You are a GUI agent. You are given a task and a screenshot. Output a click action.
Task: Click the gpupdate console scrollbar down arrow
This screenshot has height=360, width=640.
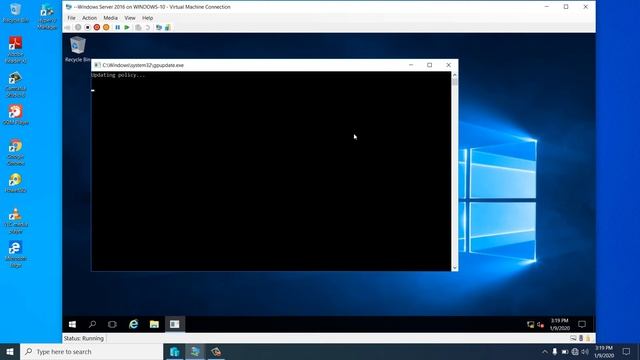point(455,268)
